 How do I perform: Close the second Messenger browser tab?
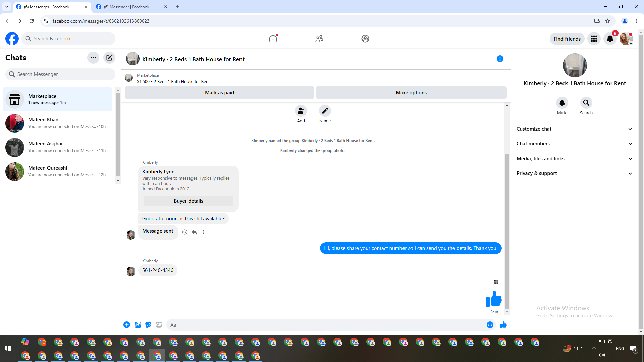pyautogui.click(x=166, y=7)
